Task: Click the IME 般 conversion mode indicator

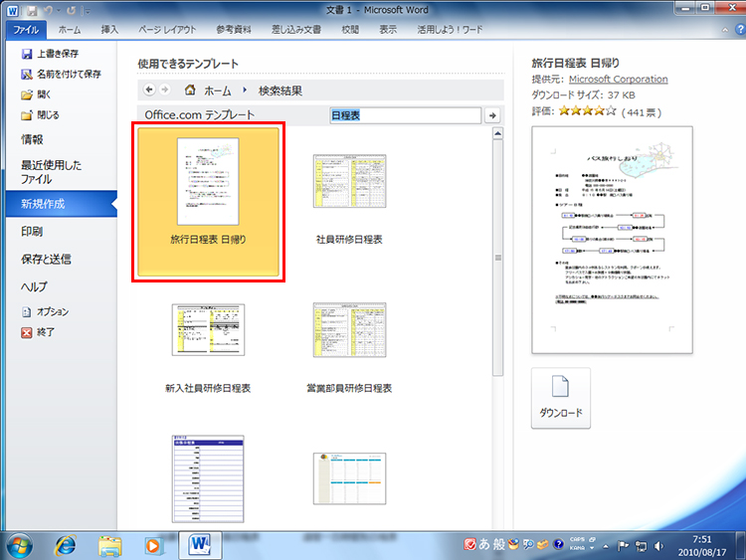Action: 498,544
